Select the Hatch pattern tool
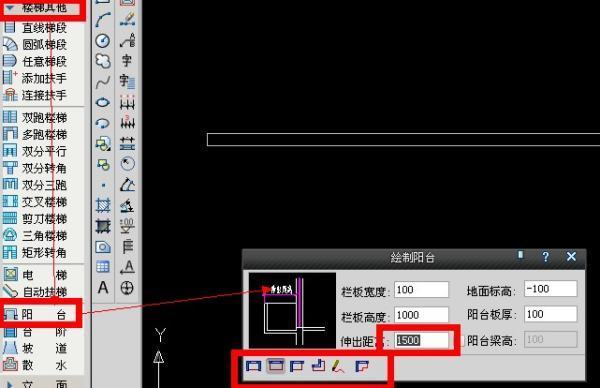 pos(103,205)
